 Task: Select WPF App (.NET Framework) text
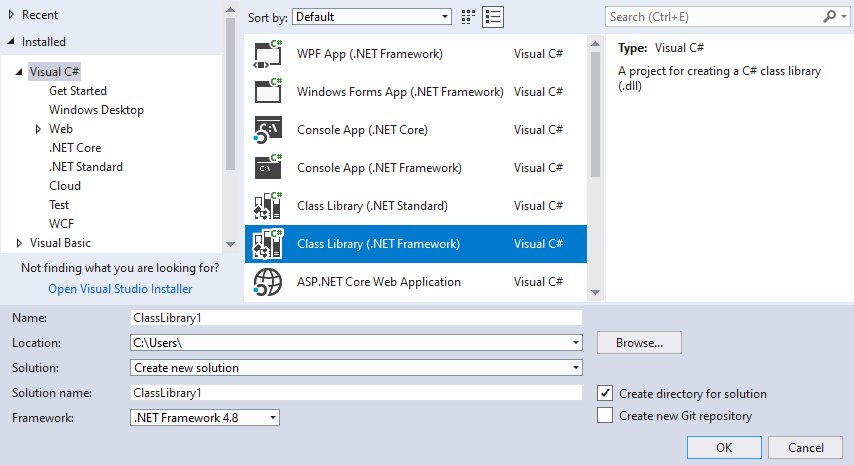point(370,54)
